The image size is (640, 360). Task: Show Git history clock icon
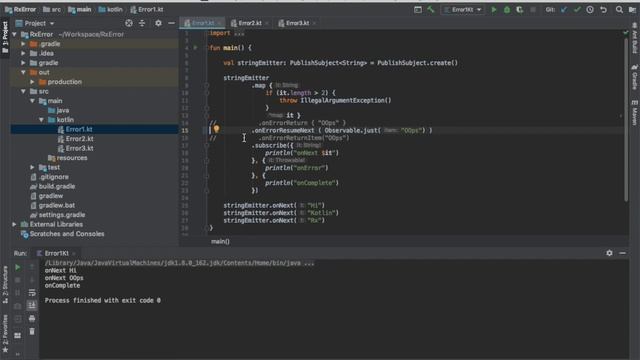(590, 9)
